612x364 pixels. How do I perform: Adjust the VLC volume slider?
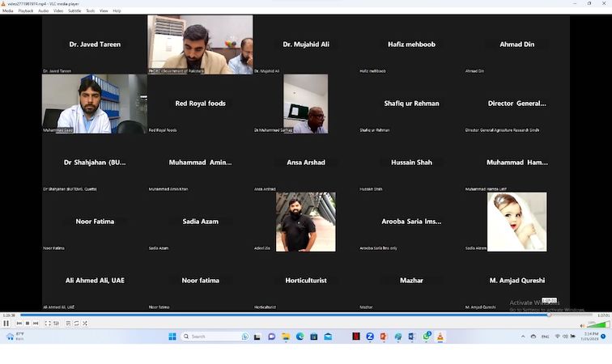coord(597,324)
